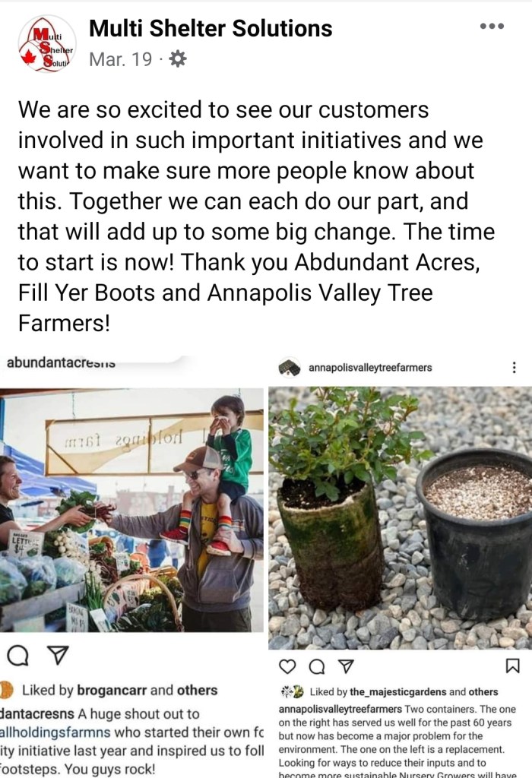Open the three-dot post options menu

tap(492, 27)
